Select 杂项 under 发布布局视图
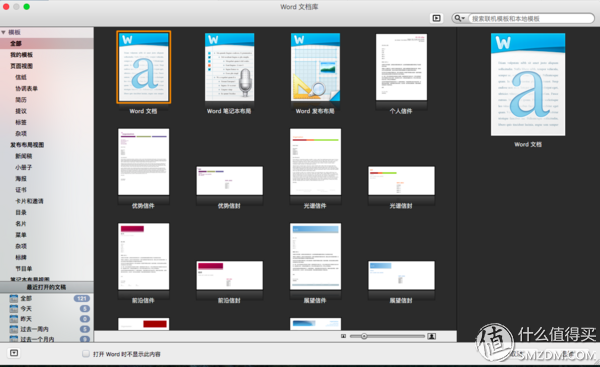 click(21, 246)
